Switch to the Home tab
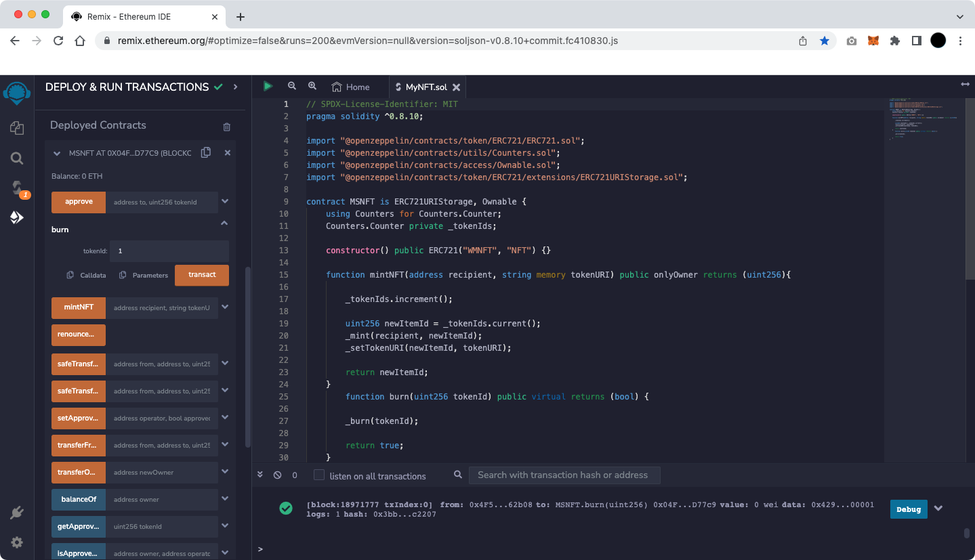 [351, 87]
